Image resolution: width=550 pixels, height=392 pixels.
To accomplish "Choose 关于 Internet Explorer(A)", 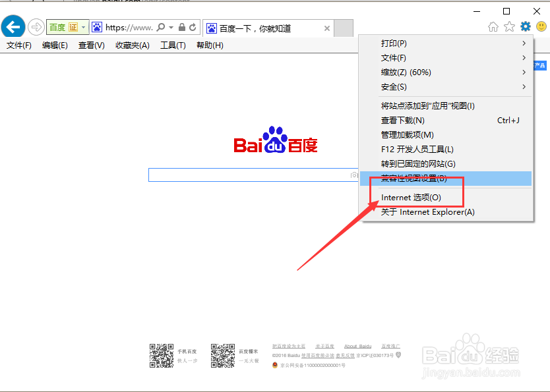I will (x=446, y=212).
